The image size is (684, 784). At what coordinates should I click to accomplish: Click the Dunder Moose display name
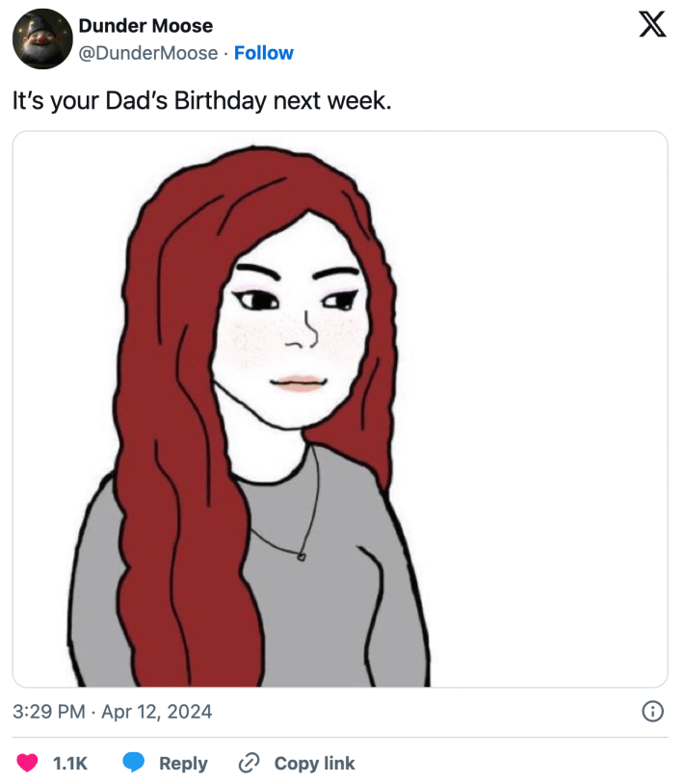pyautogui.click(x=145, y=26)
